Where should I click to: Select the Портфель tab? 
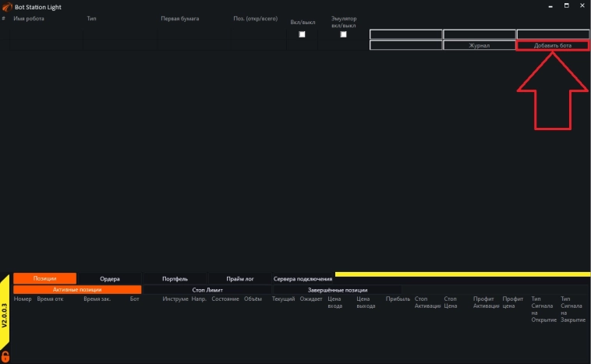[x=175, y=278]
